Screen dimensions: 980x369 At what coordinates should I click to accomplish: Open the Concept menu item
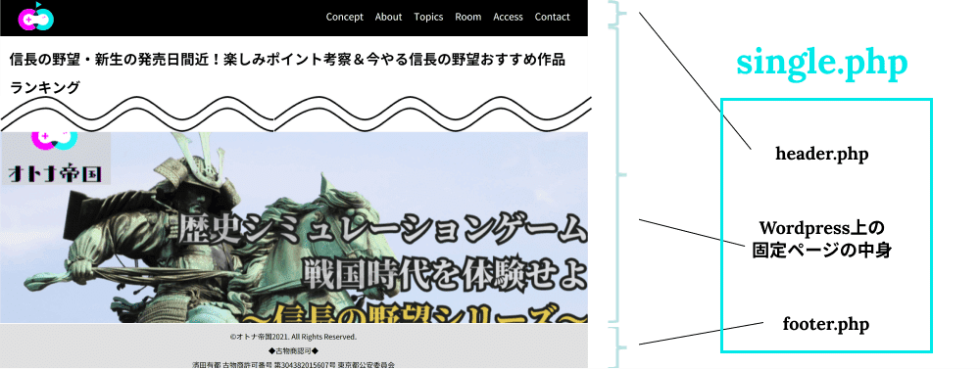click(344, 17)
